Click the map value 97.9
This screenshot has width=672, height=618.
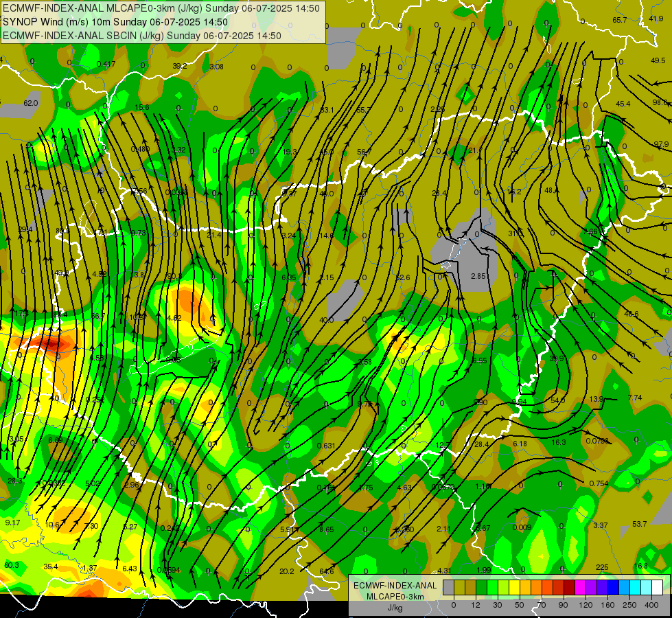click(661, 144)
